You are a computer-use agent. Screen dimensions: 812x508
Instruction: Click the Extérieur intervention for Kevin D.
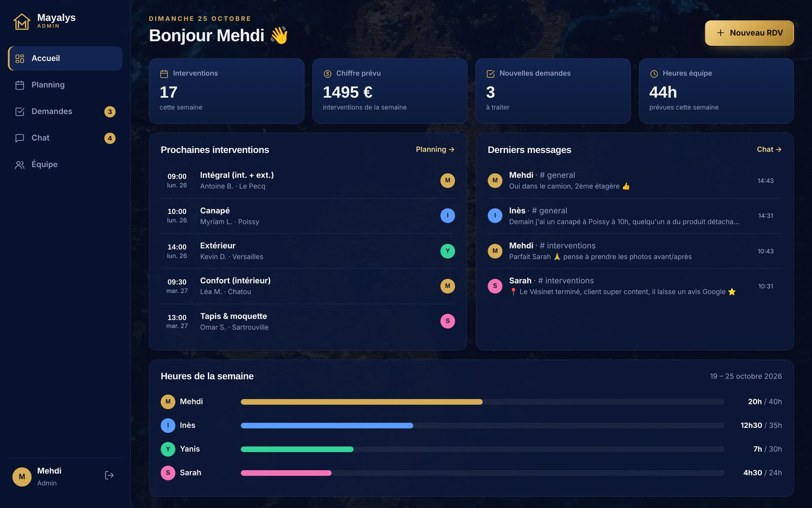pyautogui.click(x=308, y=251)
